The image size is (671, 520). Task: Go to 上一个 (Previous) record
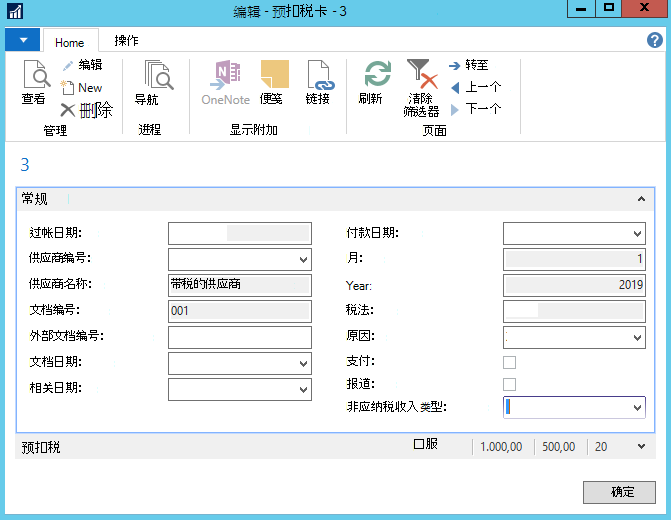pos(475,87)
